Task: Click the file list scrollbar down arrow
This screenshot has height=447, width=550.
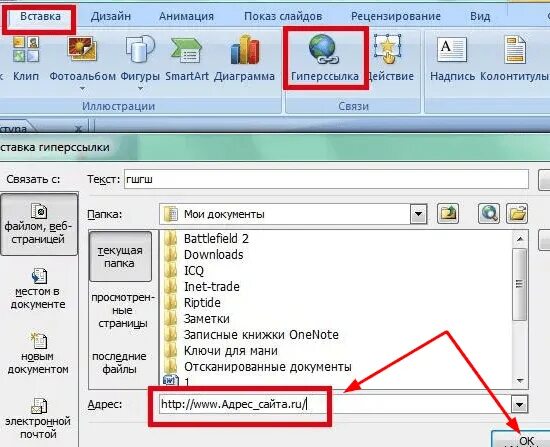Action: coord(520,381)
